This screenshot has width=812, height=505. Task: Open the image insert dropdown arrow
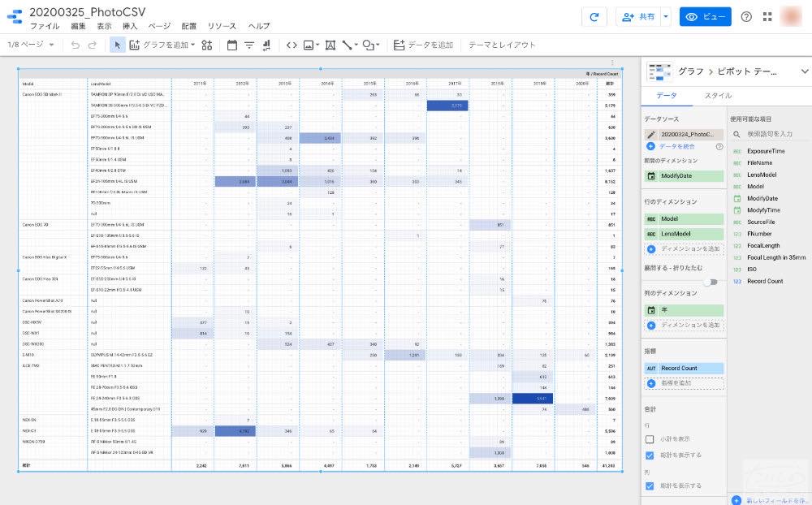pyautogui.click(x=317, y=45)
